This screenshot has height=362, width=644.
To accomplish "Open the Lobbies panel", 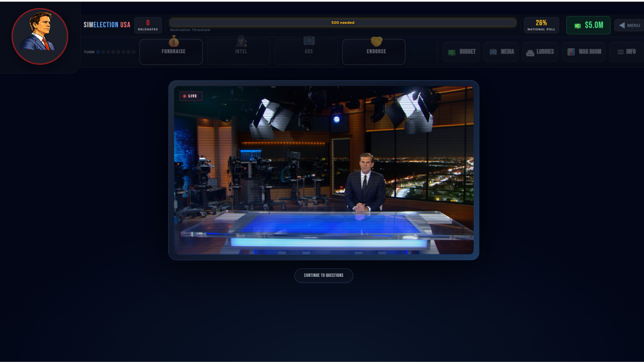I will [x=540, y=52].
